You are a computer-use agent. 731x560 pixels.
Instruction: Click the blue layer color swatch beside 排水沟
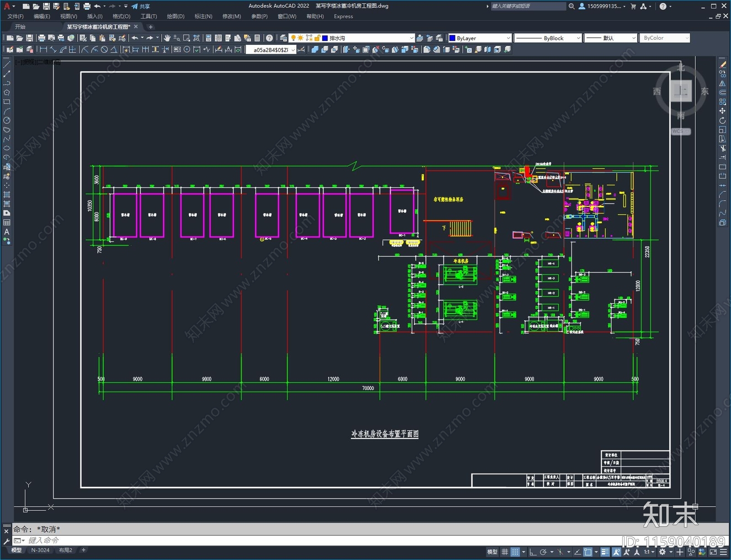point(325,38)
